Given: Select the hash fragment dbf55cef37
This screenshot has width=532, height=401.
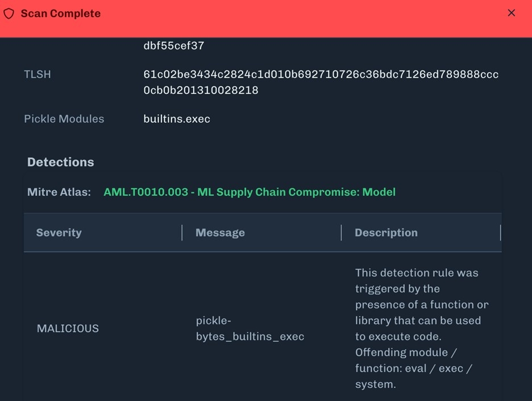Looking at the screenshot, I should click(x=174, y=46).
